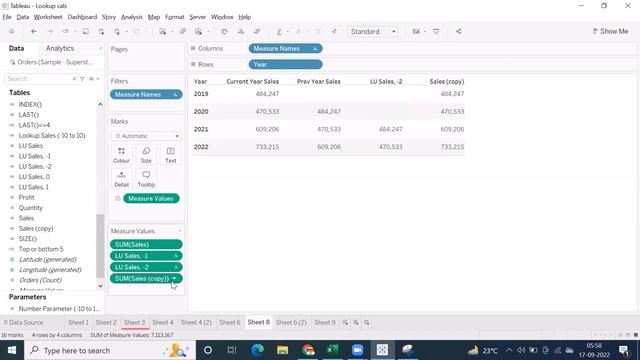640x360 pixels.
Task: Click the New Worksheet toolbar icon
Action: tap(162, 31)
